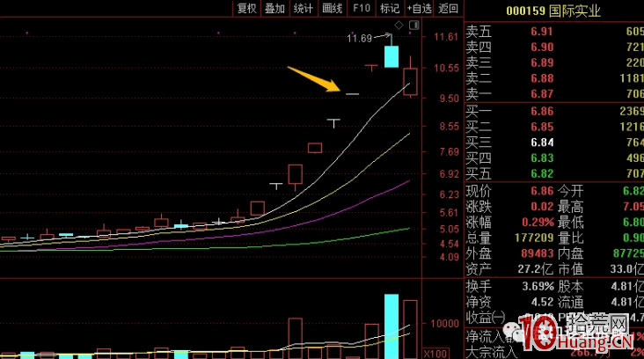Select the 画线 draw line tool
The height and width of the screenshot is (359, 644).
(x=332, y=8)
